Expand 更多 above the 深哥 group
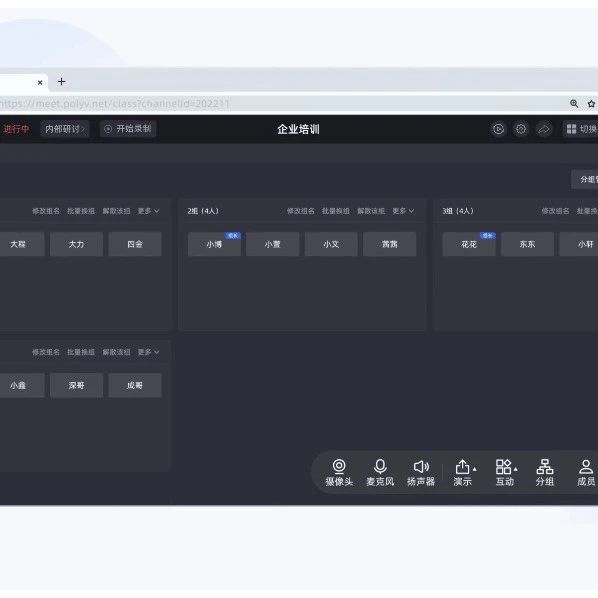598x598 pixels. click(x=148, y=352)
